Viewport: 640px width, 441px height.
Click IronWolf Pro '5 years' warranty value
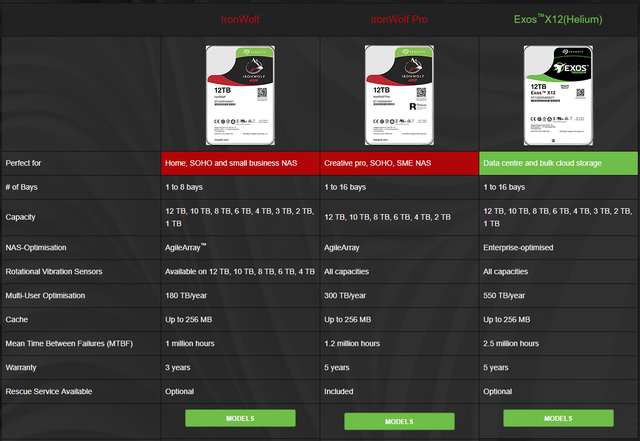click(337, 368)
